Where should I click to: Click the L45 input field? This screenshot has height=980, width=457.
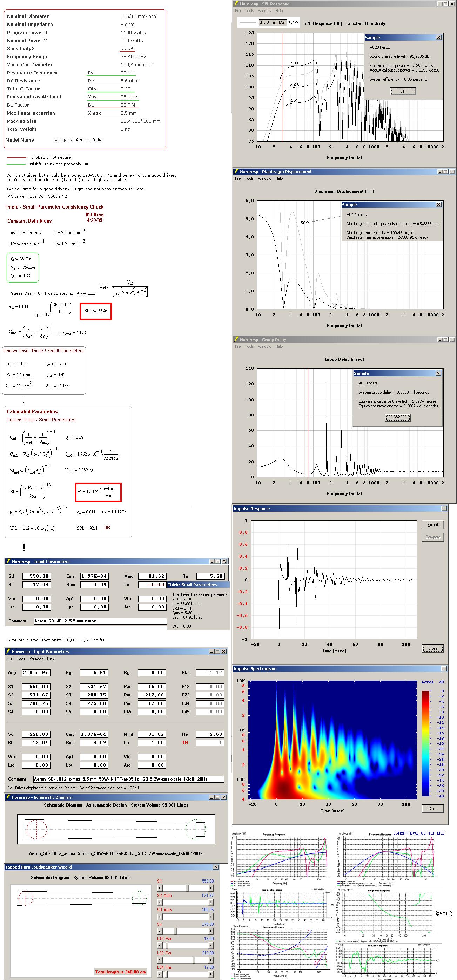coord(152,712)
